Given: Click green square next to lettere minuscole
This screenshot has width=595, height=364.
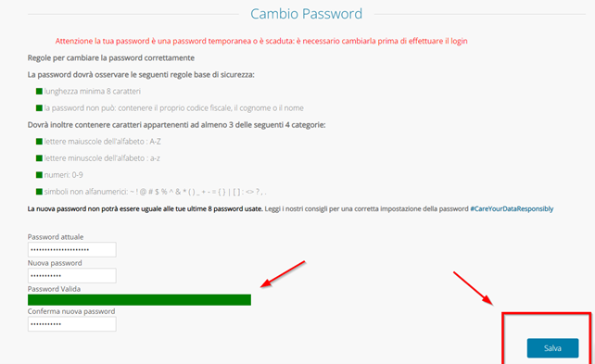Looking at the screenshot, I should click(39, 158).
